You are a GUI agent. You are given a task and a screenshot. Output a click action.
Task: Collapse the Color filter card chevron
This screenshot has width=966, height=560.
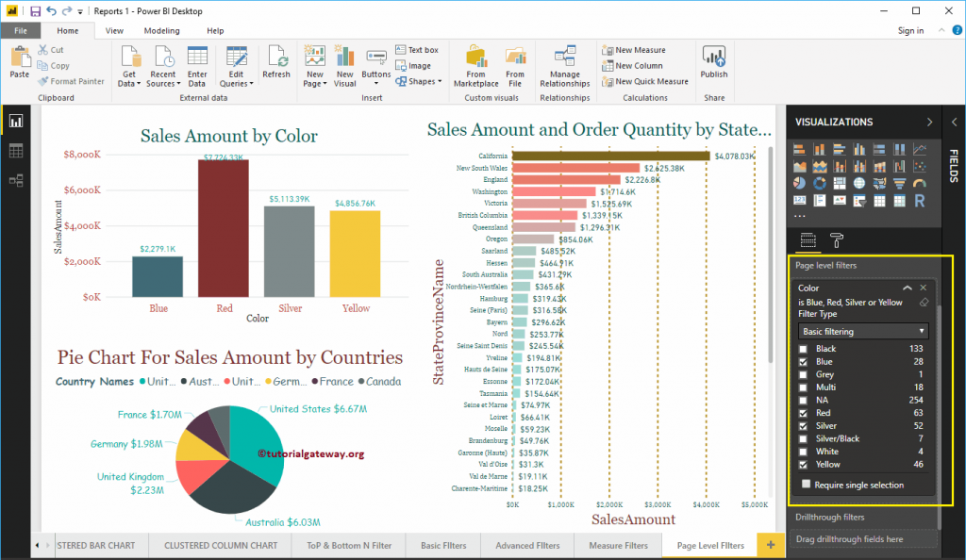coord(908,288)
